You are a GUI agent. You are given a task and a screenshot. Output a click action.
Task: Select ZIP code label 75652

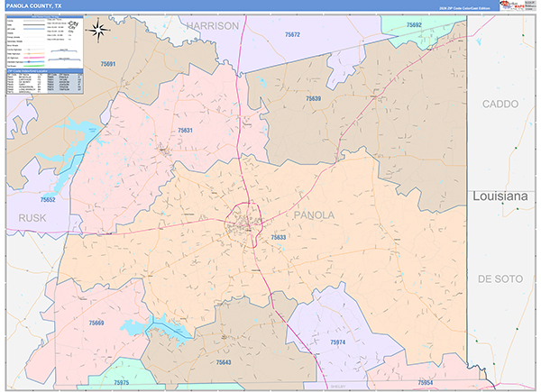[48, 200]
